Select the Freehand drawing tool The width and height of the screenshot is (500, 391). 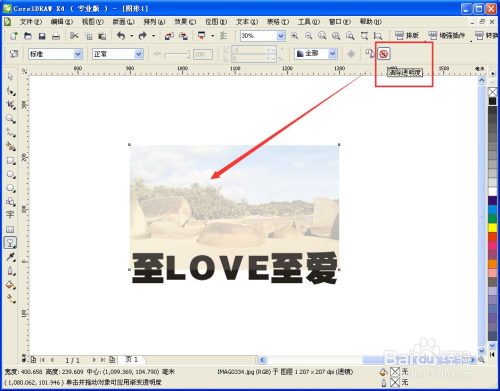pyautogui.click(x=10, y=133)
